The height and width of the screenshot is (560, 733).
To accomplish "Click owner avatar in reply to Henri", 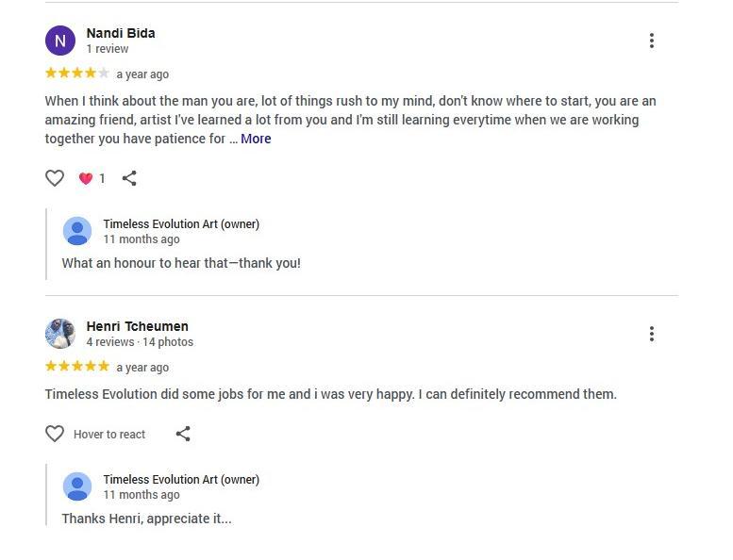I will pyautogui.click(x=77, y=486).
